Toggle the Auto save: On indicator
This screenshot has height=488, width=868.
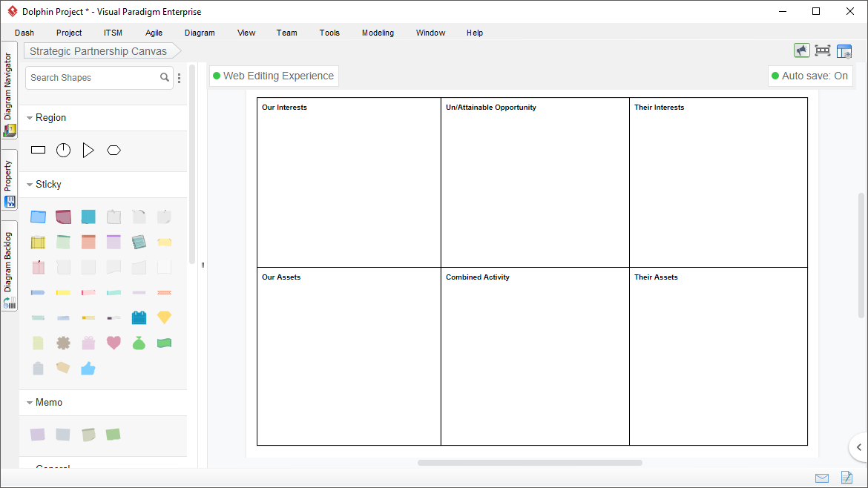click(x=810, y=76)
